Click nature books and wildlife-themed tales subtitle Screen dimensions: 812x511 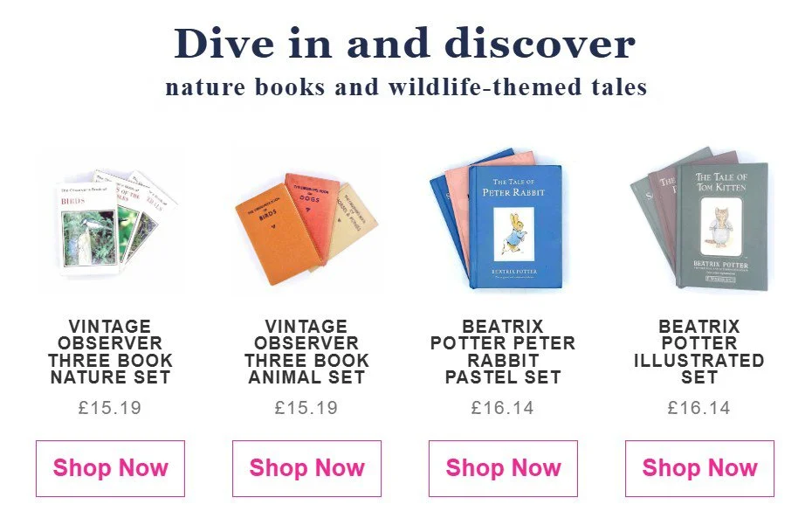point(406,87)
